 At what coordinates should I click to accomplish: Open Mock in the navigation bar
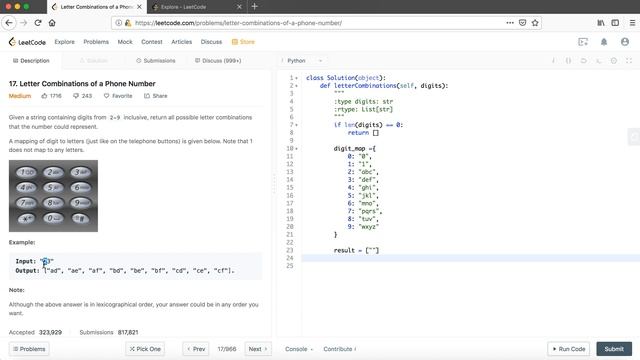tap(125, 42)
